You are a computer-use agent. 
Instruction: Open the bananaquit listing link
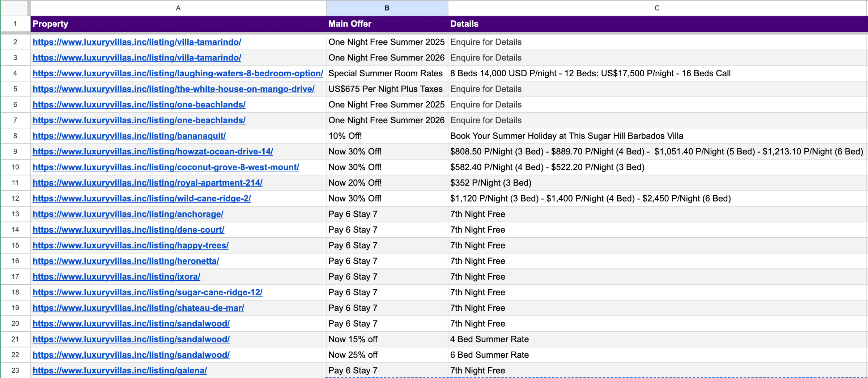point(129,136)
